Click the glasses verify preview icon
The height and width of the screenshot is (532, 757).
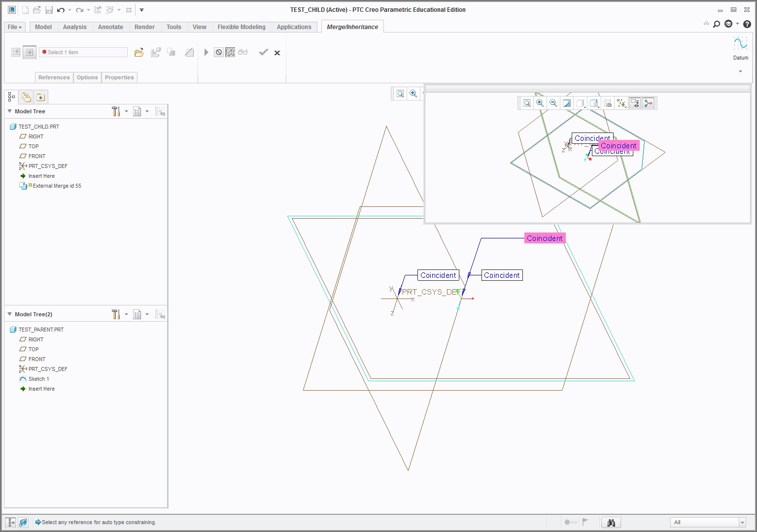tap(243, 52)
